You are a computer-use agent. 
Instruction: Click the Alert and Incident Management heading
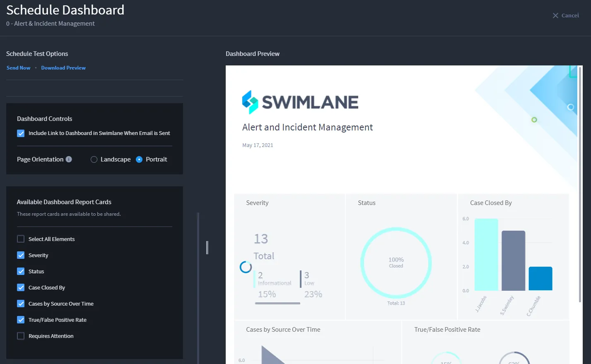click(307, 128)
